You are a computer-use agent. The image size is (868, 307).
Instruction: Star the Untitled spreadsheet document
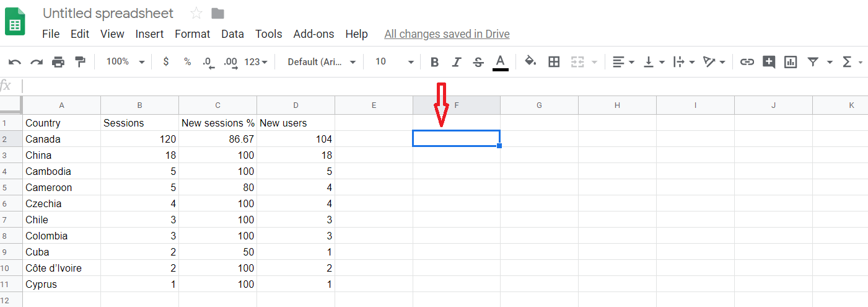click(x=196, y=13)
